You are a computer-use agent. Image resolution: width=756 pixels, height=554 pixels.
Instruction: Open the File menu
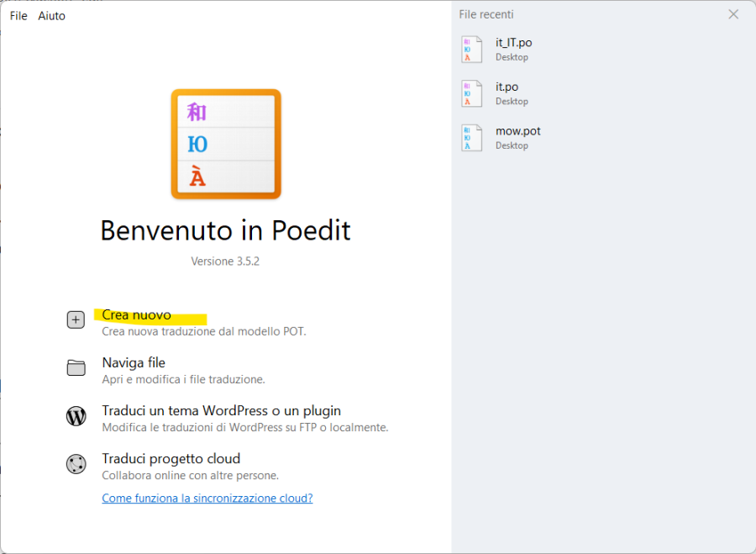pos(18,16)
